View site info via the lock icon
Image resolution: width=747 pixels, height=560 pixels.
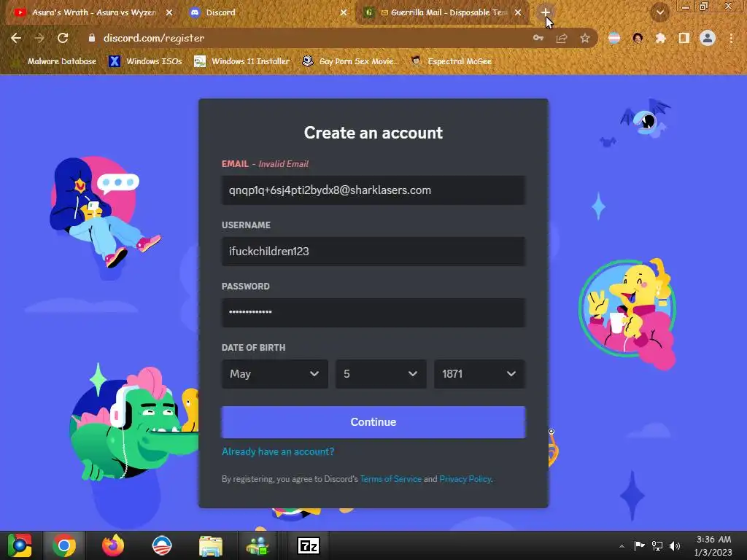(91, 38)
